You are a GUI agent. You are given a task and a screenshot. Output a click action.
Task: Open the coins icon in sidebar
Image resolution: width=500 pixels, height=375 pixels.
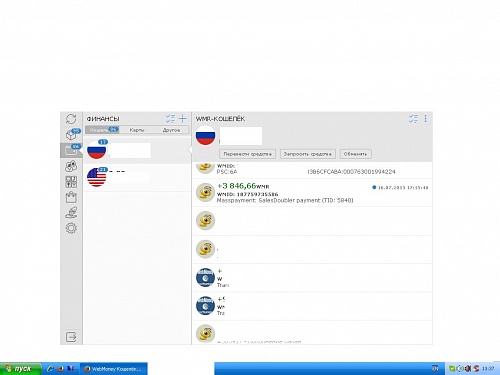[x=71, y=166]
